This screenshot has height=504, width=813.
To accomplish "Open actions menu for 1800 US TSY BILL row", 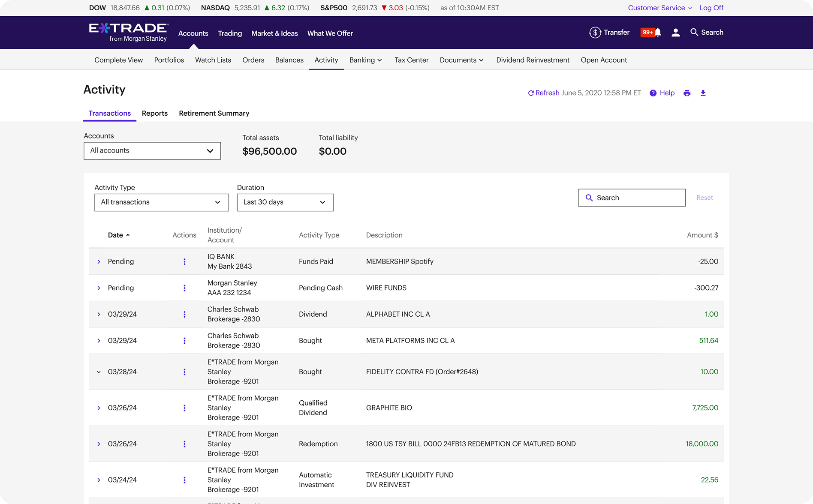I will click(x=184, y=444).
